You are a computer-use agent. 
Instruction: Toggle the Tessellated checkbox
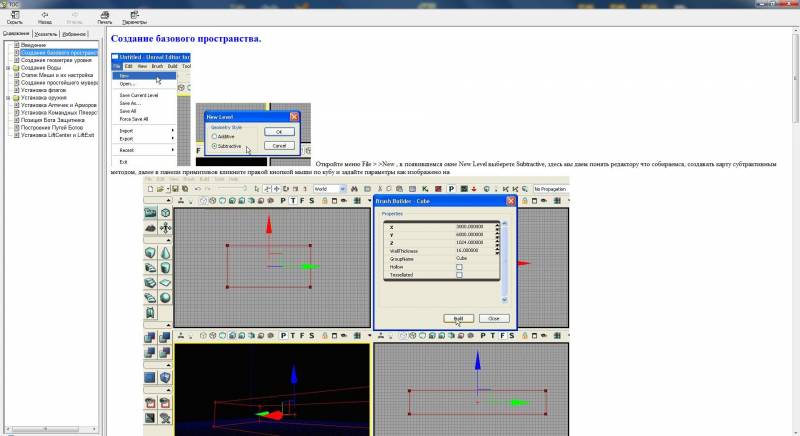point(459,275)
